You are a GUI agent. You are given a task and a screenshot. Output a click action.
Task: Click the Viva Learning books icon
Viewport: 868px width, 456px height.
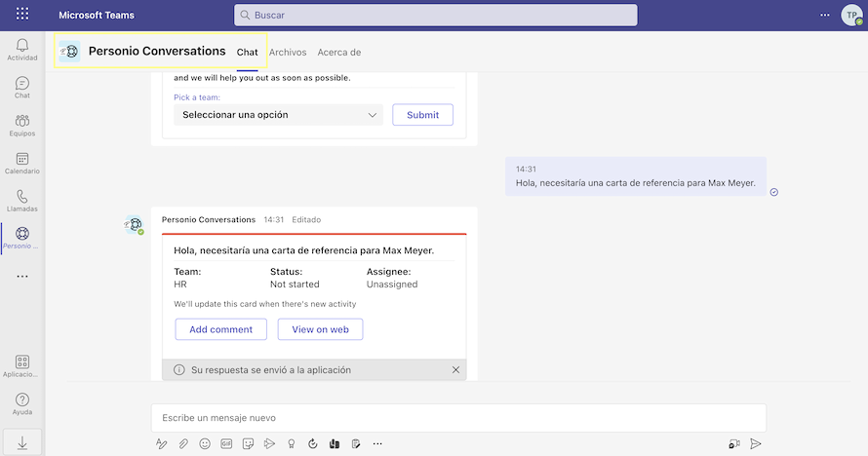[335, 444]
